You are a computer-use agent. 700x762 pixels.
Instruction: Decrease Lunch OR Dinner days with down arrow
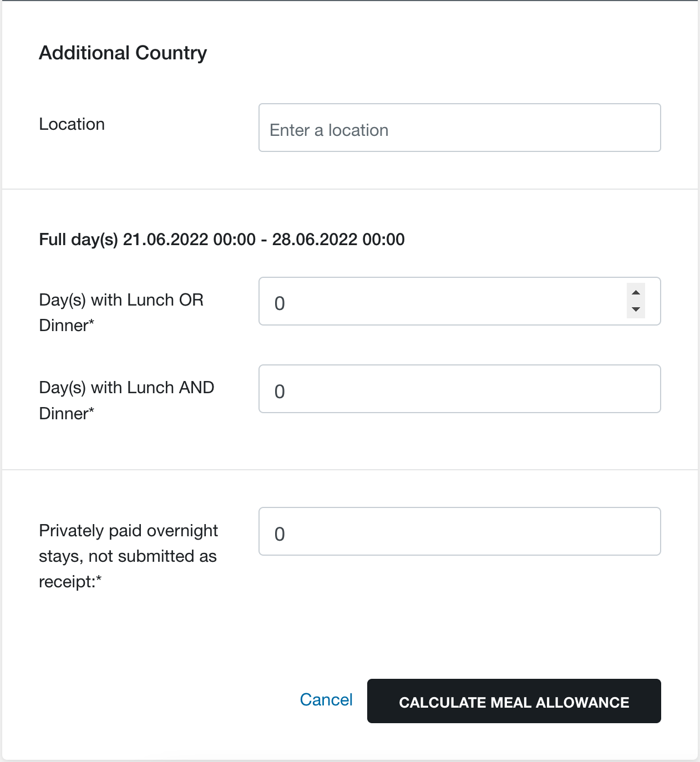pyautogui.click(x=636, y=309)
